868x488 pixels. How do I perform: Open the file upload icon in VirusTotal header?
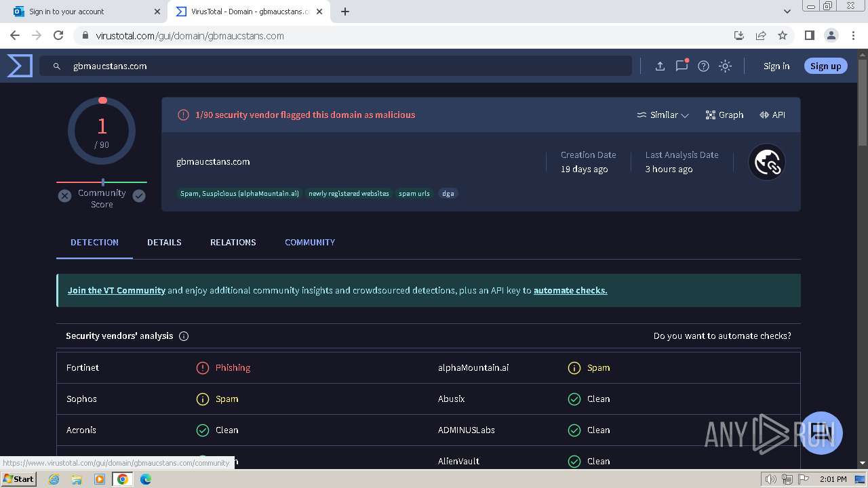tap(660, 66)
